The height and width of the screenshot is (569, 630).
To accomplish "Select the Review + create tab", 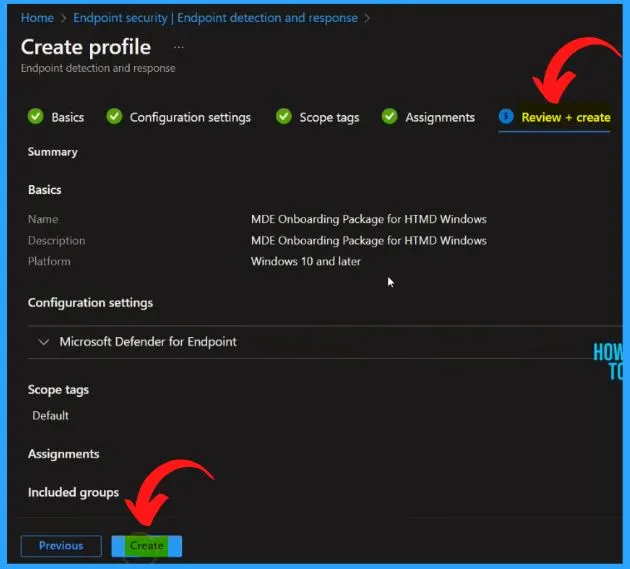I will click(566, 117).
